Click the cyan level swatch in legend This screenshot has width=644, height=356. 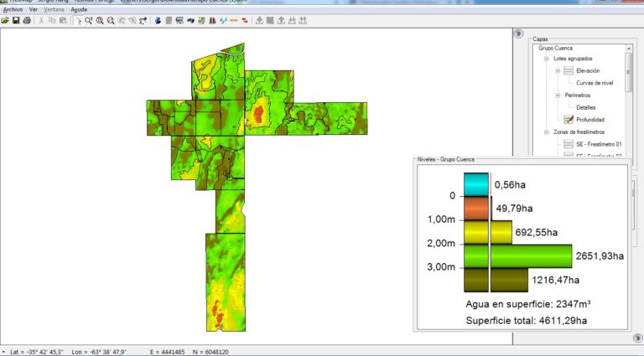(475, 184)
